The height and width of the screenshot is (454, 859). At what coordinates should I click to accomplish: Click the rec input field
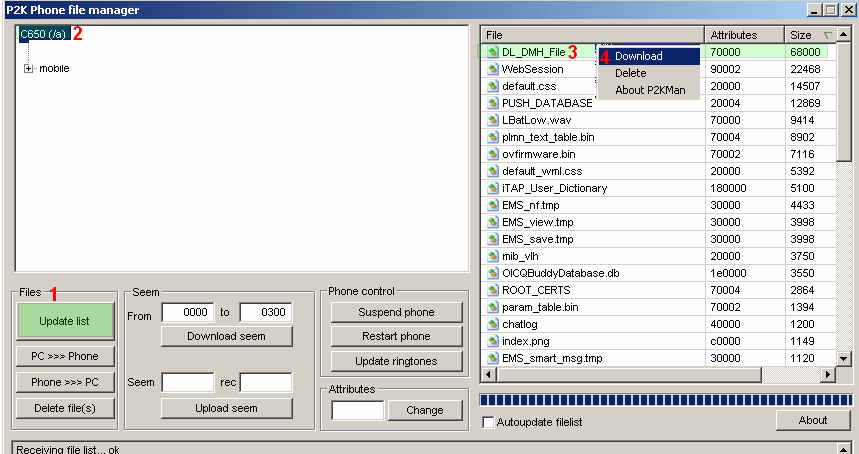coord(266,382)
